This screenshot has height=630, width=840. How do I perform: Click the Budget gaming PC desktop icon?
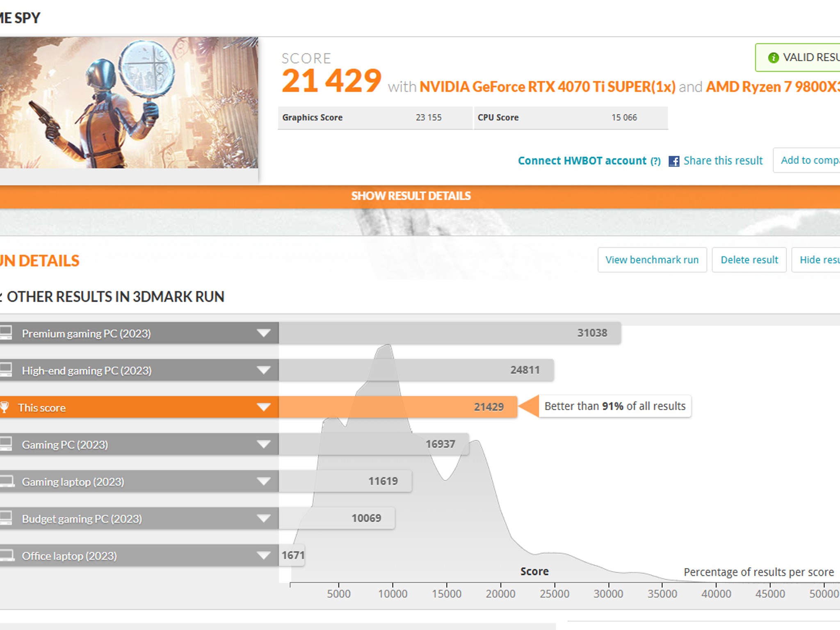pyautogui.click(x=6, y=518)
